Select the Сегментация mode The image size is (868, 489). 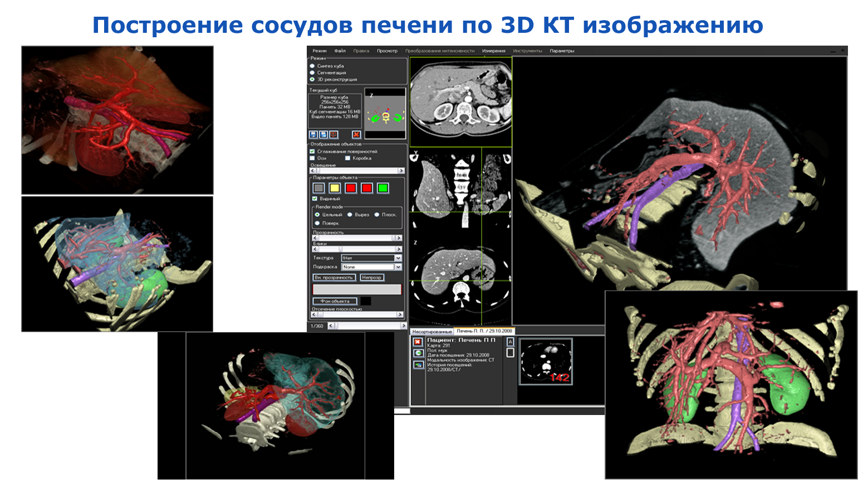coord(312,73)
